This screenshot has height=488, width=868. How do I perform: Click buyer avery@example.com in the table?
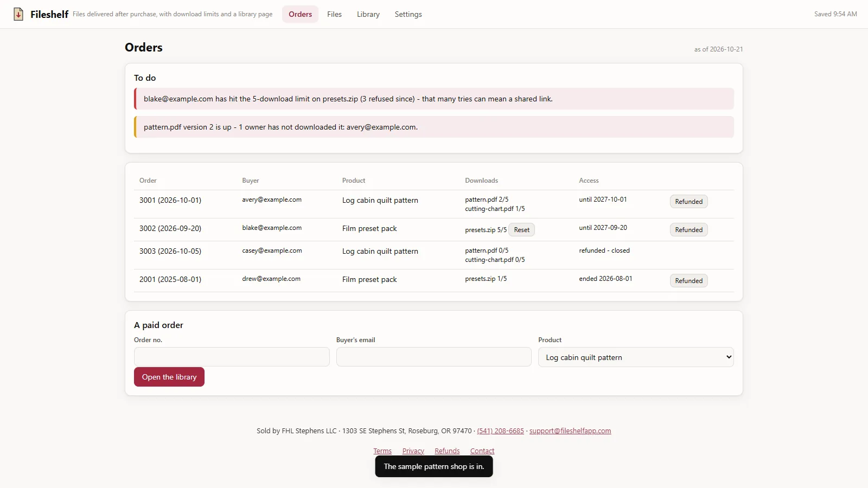coord(272,200)
